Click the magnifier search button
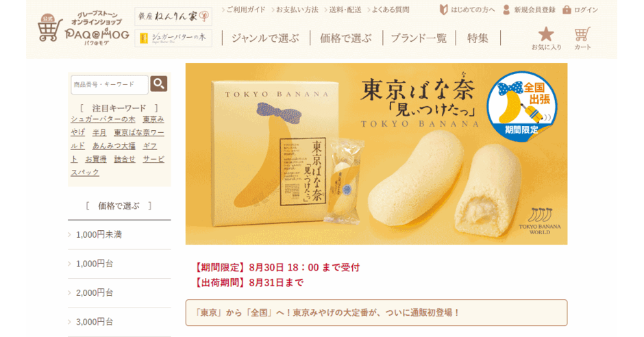The height and width of the screenshot is (337, 644). (x=158, y=84)
